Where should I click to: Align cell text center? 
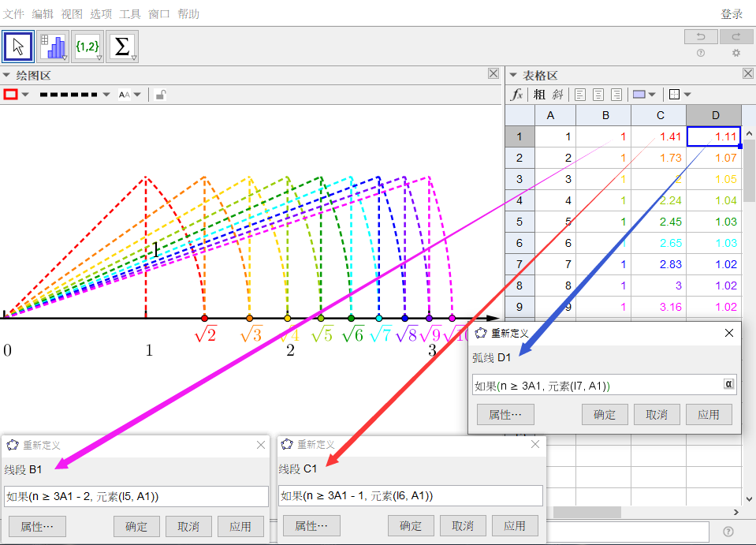click(x=598, y=95)
